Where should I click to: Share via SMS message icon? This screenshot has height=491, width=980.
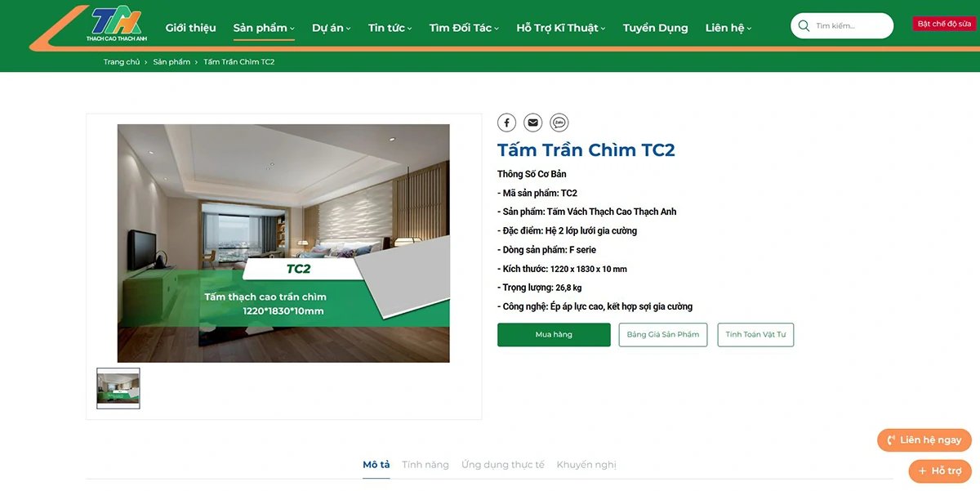click(559, 123)
